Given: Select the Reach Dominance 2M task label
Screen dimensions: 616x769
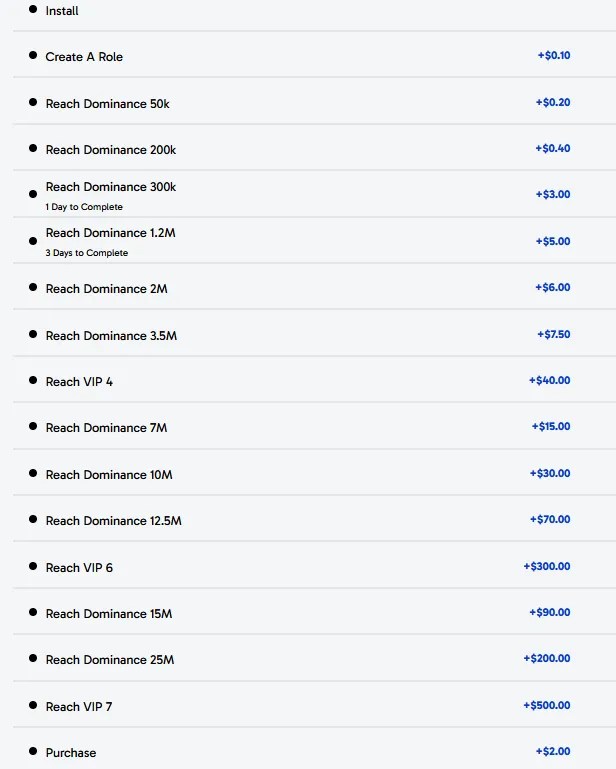Looking at the screenshot, I should [106, 289].
